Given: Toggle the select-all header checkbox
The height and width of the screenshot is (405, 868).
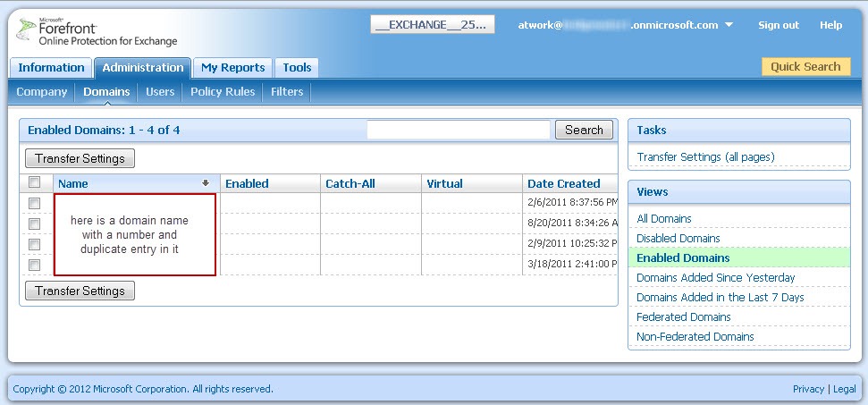Looking at the screenshot, I should (35, 183).
